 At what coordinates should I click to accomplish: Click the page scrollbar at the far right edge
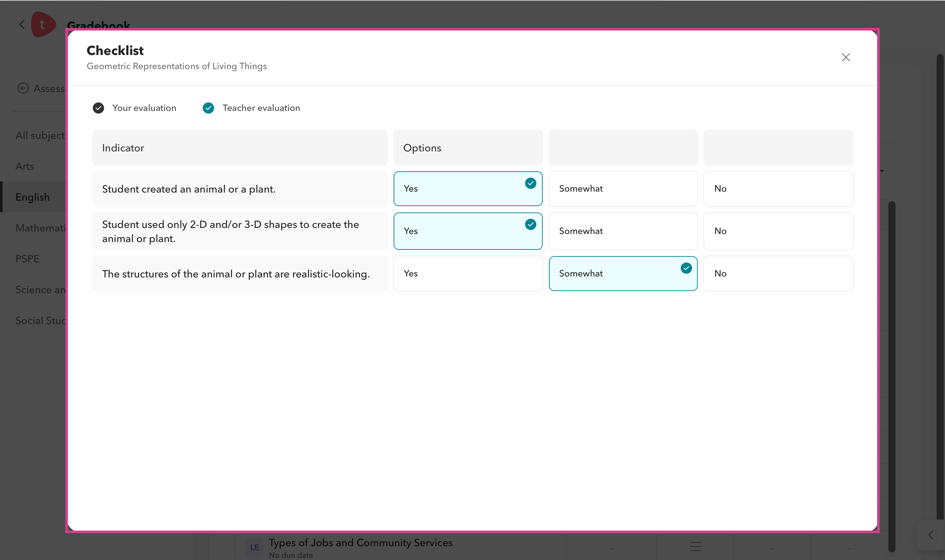point(940,287)
